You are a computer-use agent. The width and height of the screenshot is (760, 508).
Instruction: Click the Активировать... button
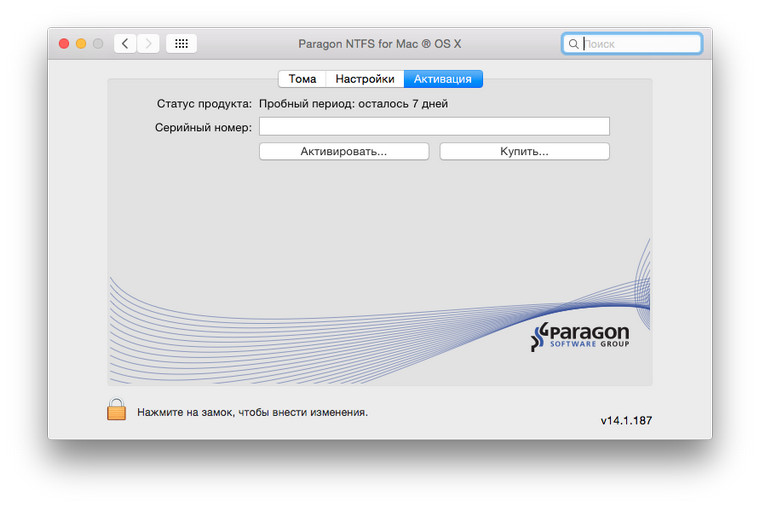point(344,151)
